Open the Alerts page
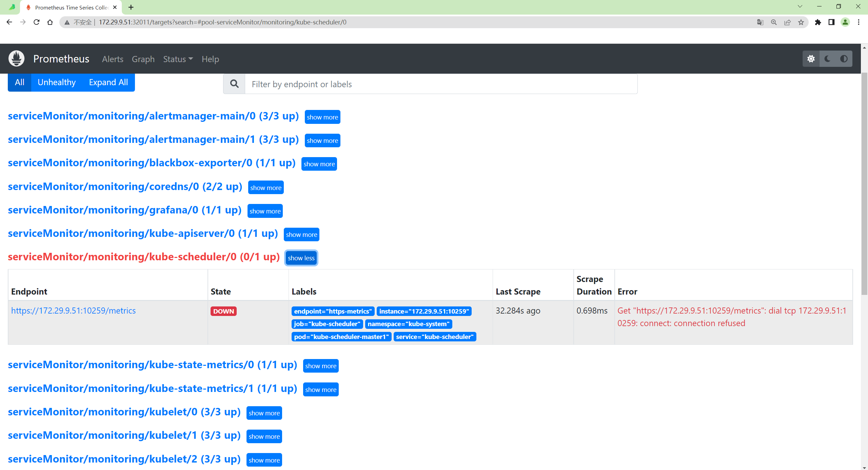This screenshot has height=470, width=868. tap(113, 59)
